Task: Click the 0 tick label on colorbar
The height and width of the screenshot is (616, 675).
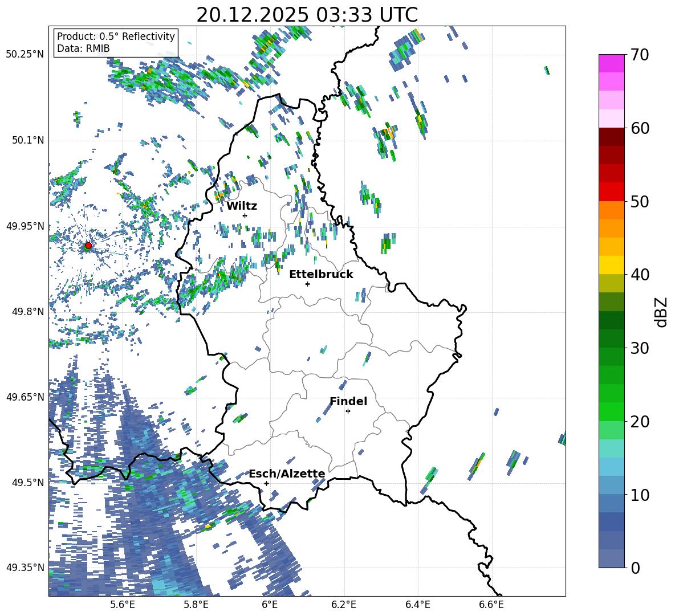Action: click(x=635, y=568)
